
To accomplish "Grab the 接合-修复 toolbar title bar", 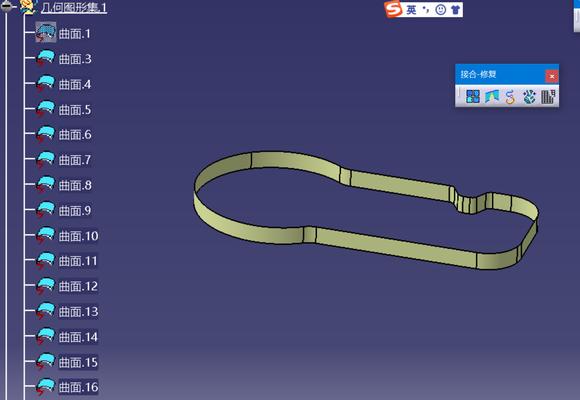I will point(500,74).
